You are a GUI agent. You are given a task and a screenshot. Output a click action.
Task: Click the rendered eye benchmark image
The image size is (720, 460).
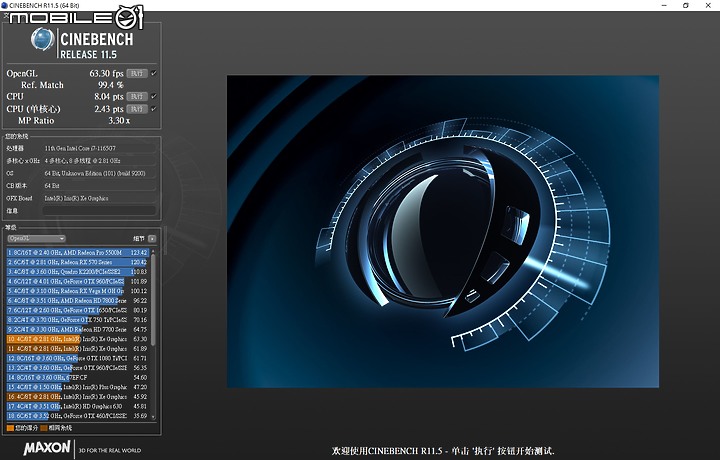pyautogui.click(x=443, y=231)
